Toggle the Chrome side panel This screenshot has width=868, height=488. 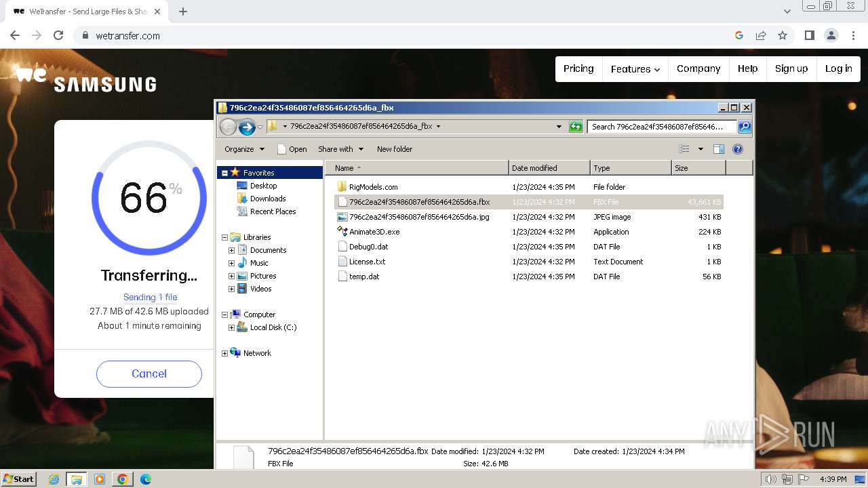point(809,35)
